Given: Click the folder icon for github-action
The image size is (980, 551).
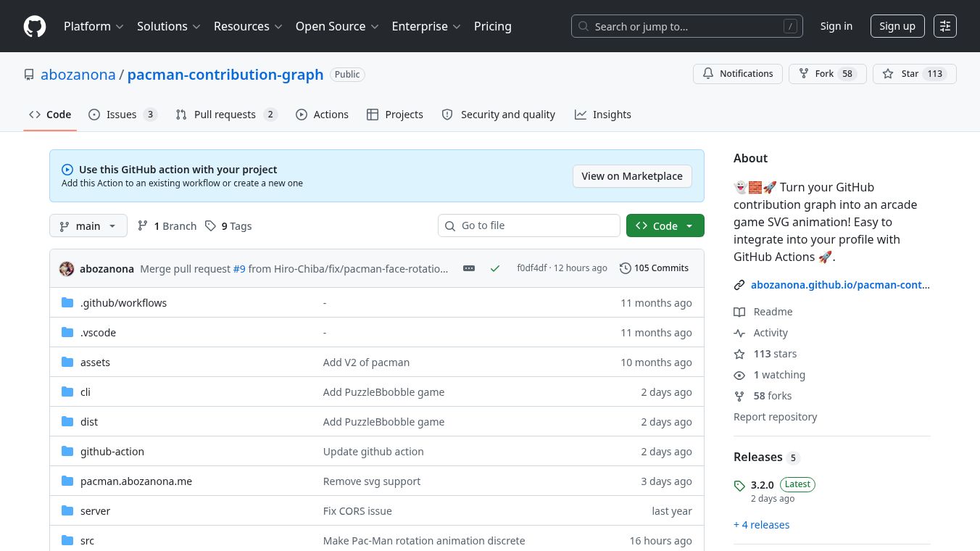Looking at the screenshot, I should coord(67,452).
